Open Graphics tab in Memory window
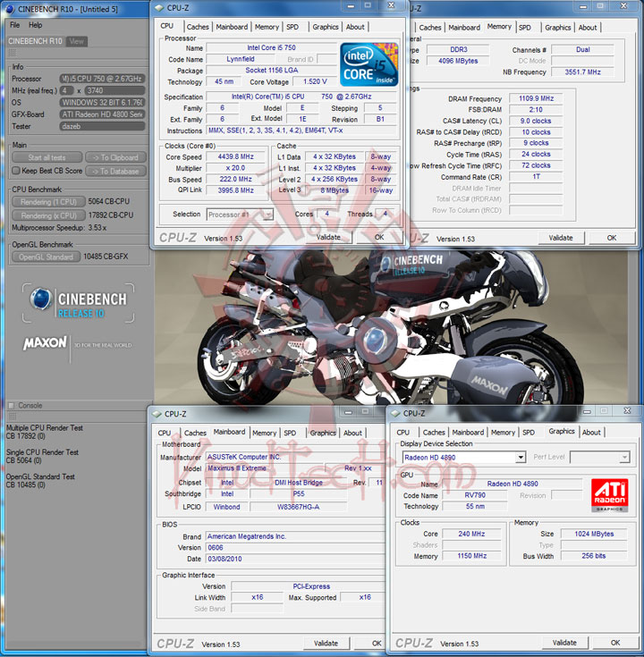The height and width of the screenshot is (657, 644). [557, 28]
